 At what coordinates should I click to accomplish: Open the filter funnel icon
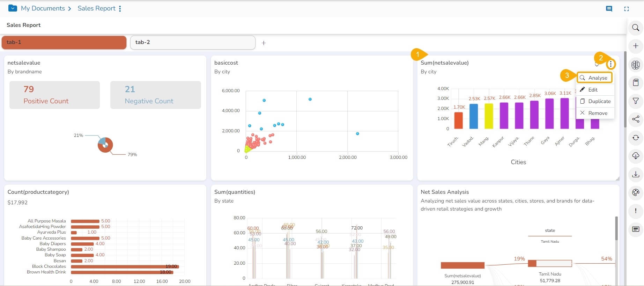click(x=636, y=101)
